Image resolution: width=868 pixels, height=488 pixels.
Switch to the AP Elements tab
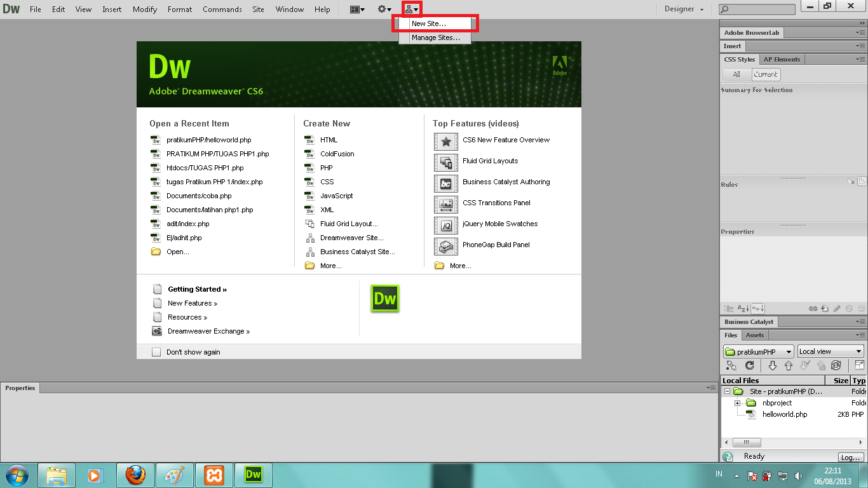click(782, 59)
